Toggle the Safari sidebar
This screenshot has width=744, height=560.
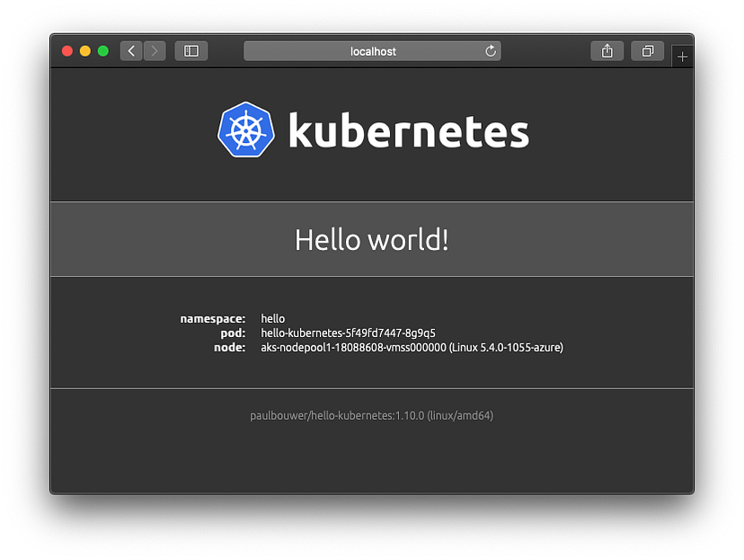pos(190,51)
